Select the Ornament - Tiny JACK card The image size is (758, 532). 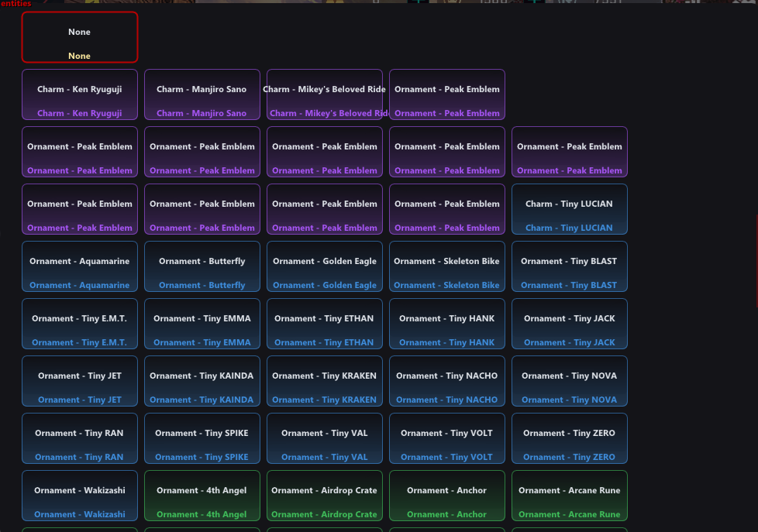(x=570, y=324)
